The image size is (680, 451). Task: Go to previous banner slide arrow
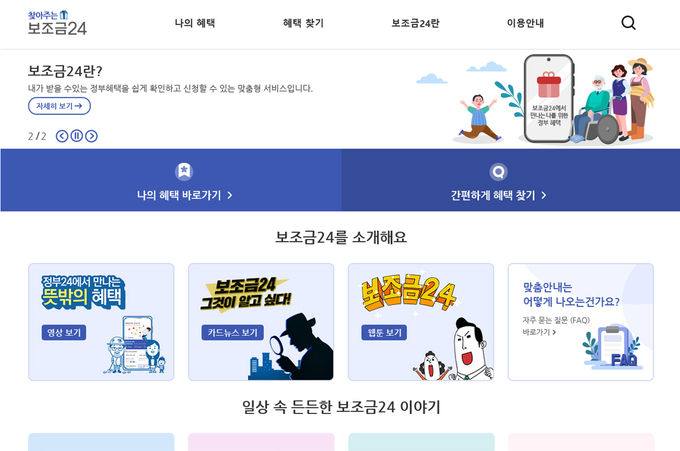62,136
